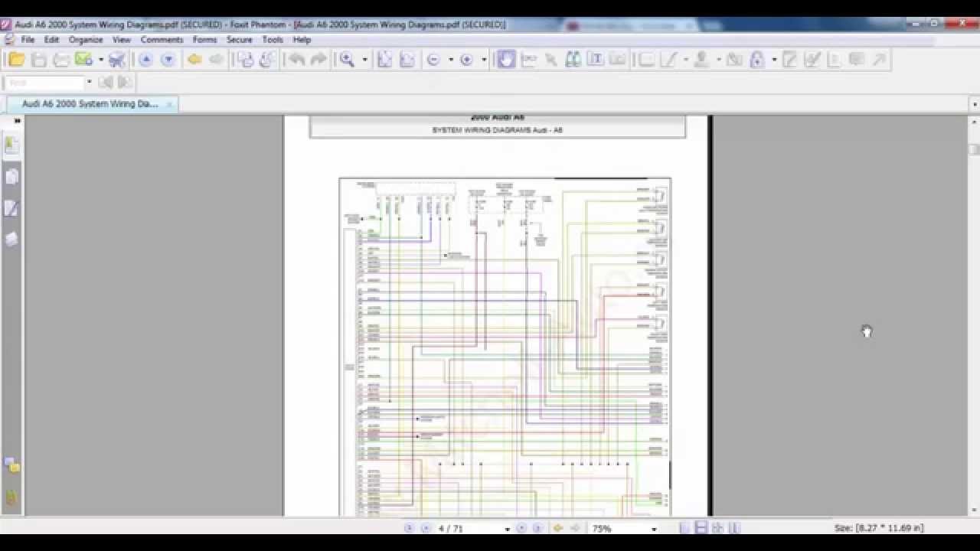Screen dimensions: 980x551
Task: Click the Find text input field
Action: point(44,83)
